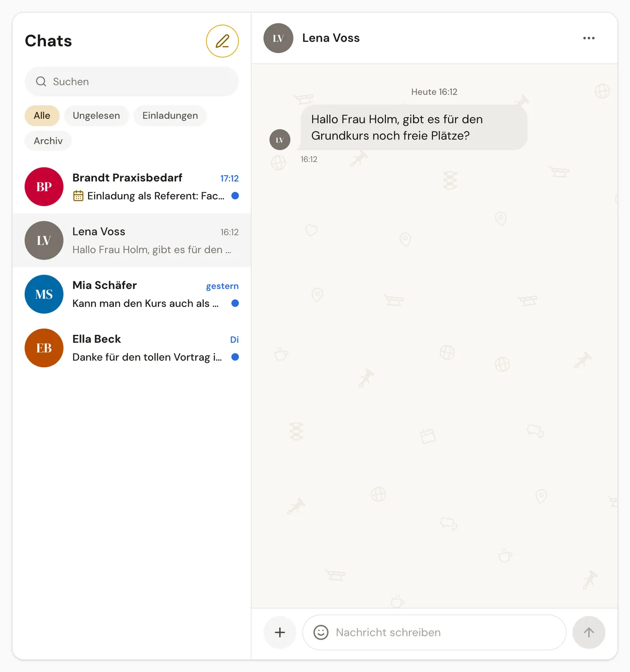
Task: Start a new chat with the pencil icon
Action: pos(222,41)
